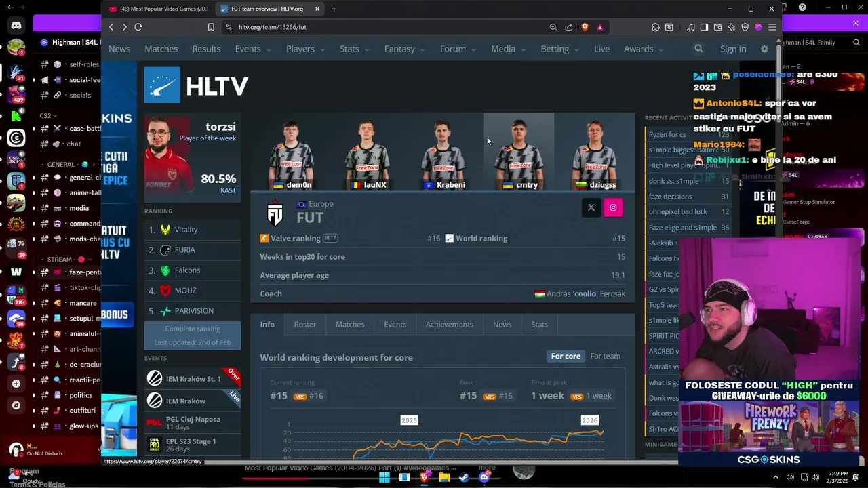Open browser hamburger menu
The width and height of the screenshot is (868, 488).
(x=772, y=27)
